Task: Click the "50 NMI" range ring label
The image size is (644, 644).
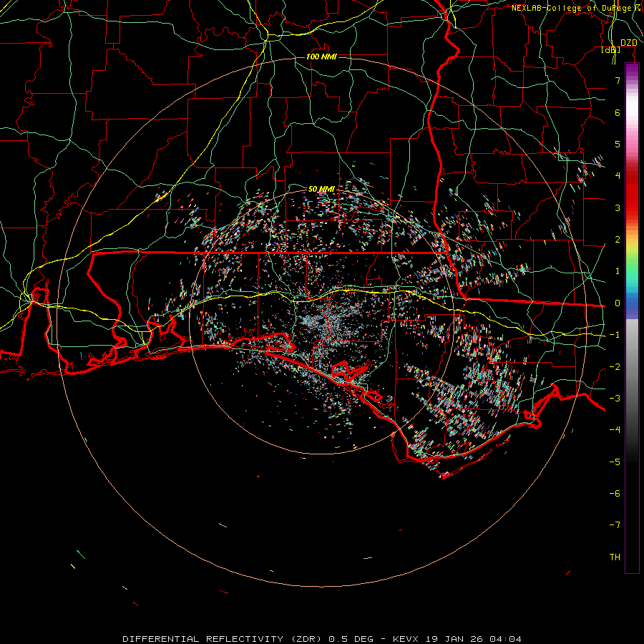Action: (321, 189)
